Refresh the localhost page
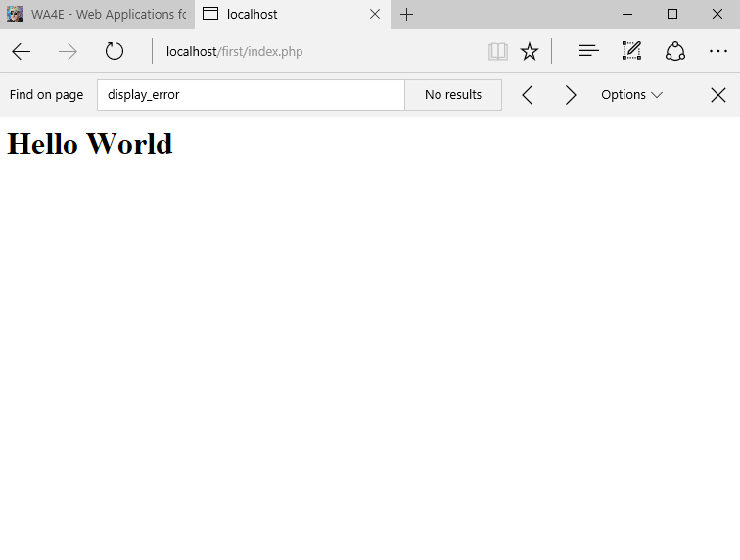The image size is (740, 560). tap(115, 51)
